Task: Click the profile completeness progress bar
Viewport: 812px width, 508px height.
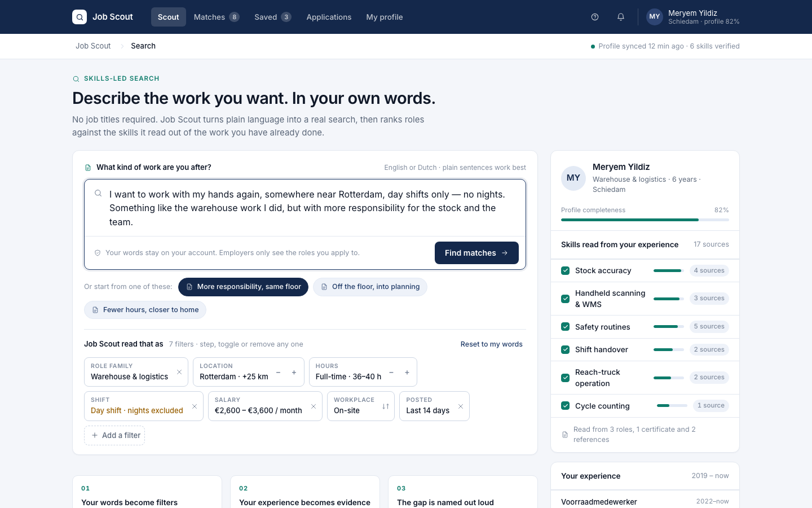Action: tap(645, 220)
